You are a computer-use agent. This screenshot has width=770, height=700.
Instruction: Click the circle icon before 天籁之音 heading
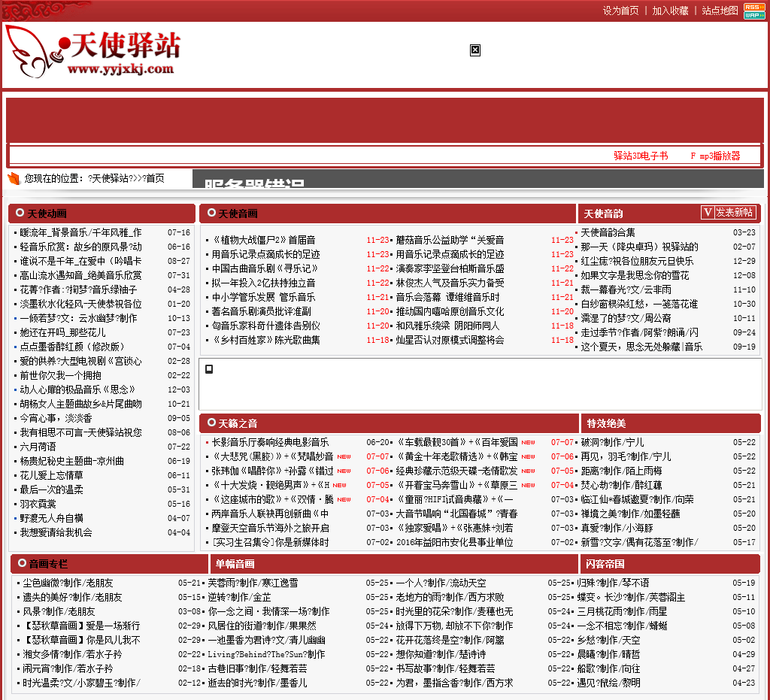[211, 422]
